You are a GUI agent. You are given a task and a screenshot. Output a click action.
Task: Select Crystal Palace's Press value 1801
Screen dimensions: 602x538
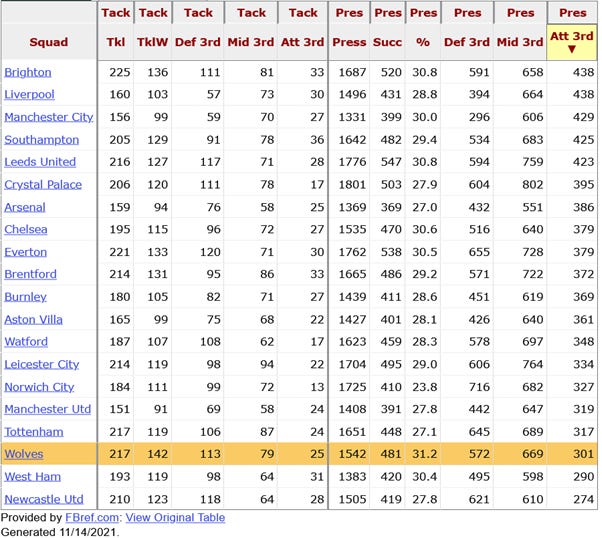352,185
